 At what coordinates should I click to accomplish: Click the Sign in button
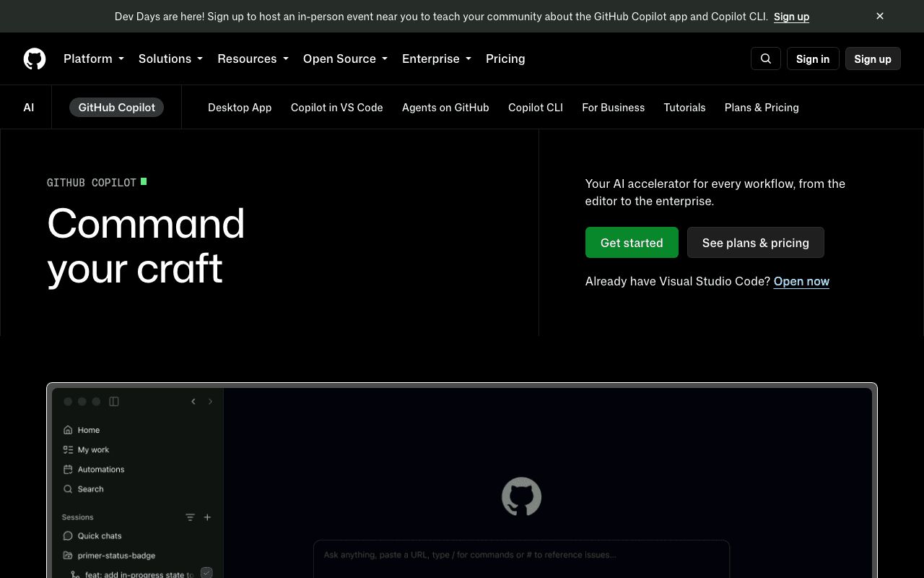click(x=813, y=59)
